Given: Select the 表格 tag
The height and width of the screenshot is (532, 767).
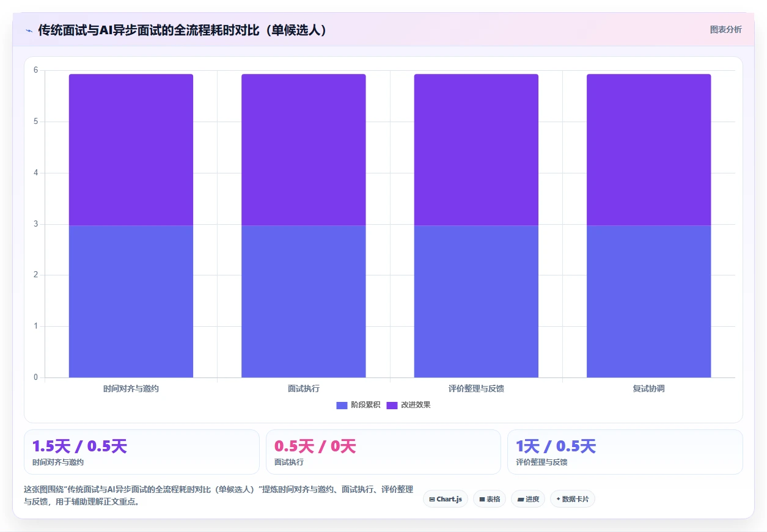Looking at the screenshot, I should (490, 499).
